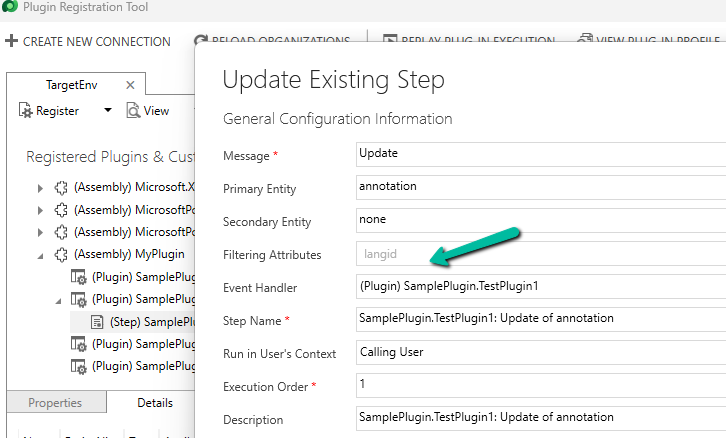
Task: Collapse the second SamplePlugin plugin node
Action: (57, 299)
